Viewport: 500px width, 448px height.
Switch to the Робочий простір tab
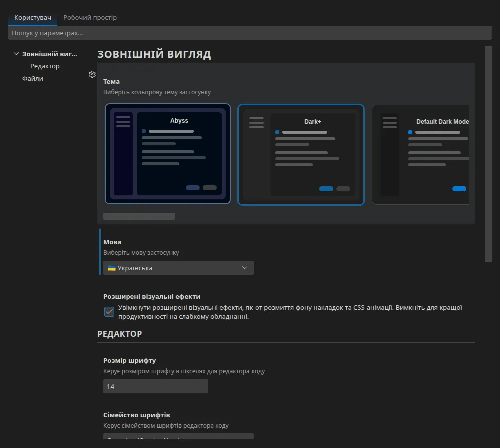click(90, 17)
